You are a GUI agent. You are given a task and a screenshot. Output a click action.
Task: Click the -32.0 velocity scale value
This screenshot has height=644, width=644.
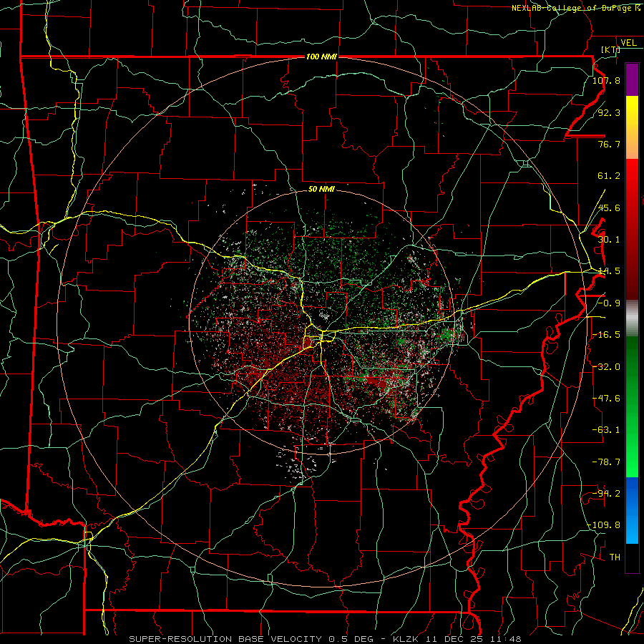(606, 367)
